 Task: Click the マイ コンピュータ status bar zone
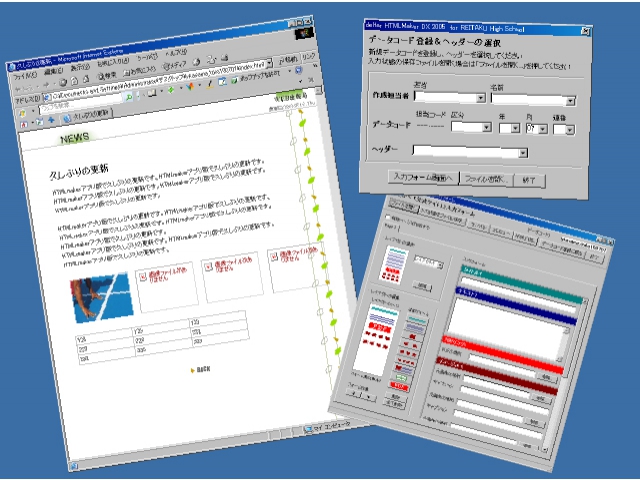(x=327, y=427)
